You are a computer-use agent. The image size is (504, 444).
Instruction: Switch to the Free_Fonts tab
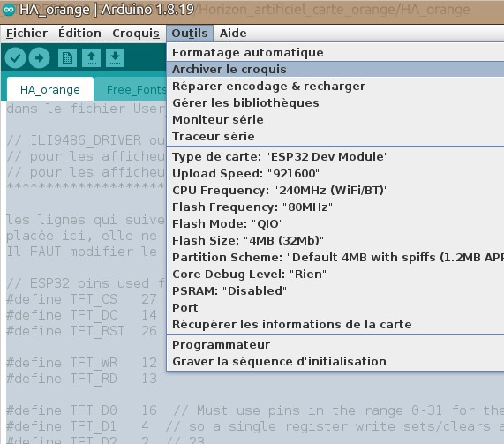pos(132,89)
